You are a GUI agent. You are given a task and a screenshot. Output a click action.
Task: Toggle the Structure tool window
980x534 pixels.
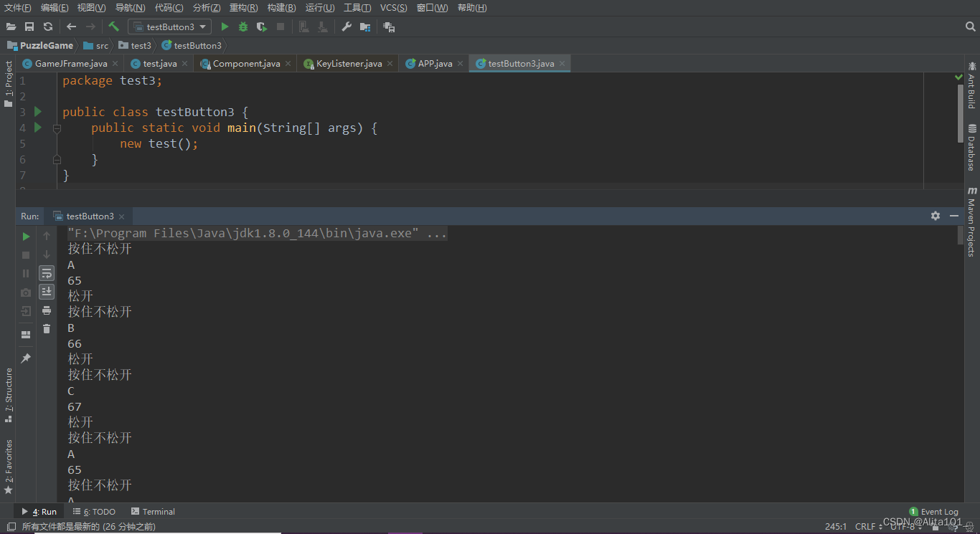[8, 395]
